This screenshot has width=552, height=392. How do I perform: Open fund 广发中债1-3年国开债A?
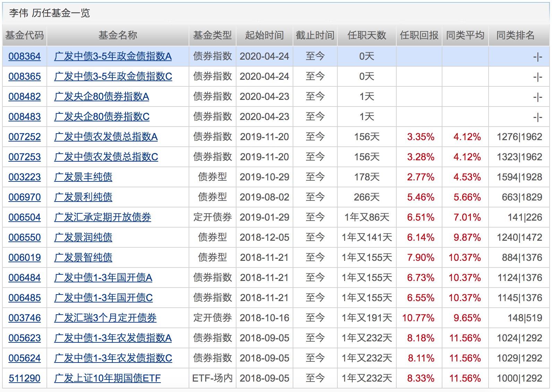pos(103,278)
